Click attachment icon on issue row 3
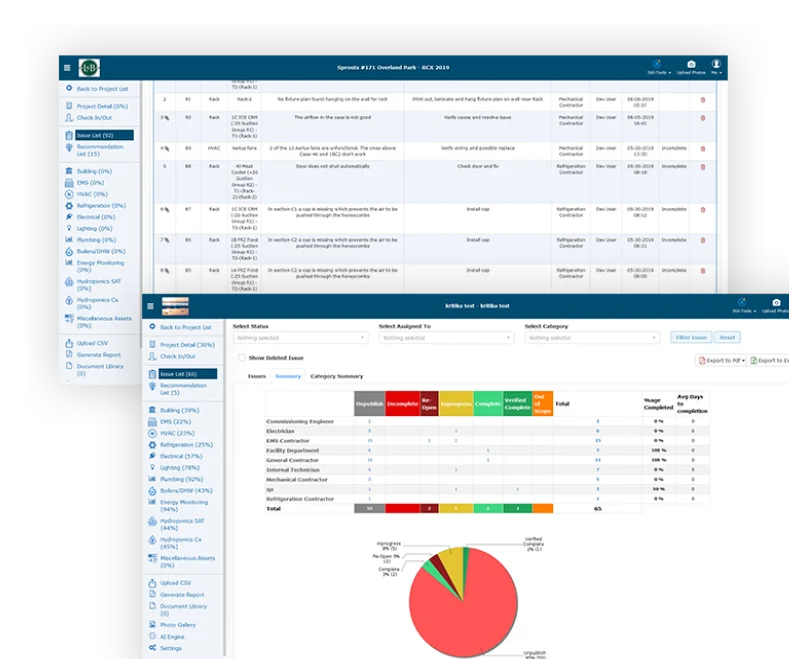This screenshot has width=789, height=659. pos(167,118)
